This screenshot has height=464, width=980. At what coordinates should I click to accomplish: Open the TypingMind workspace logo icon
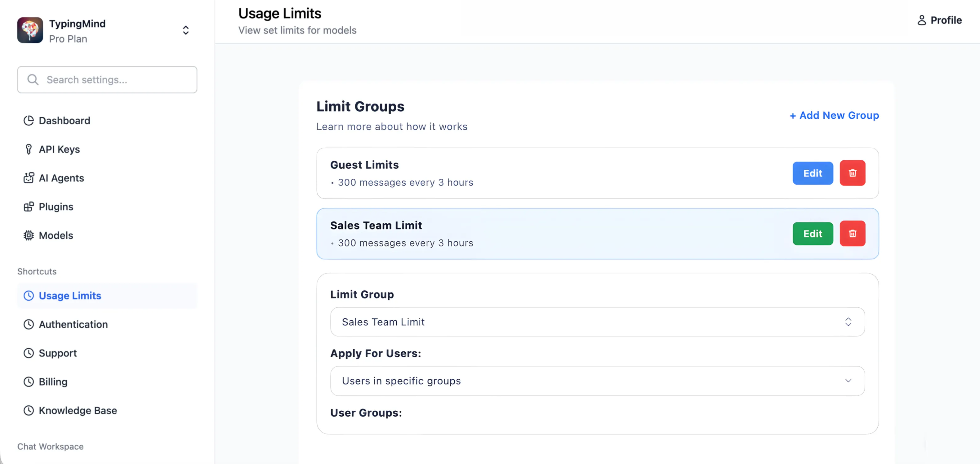coord(30,30)
